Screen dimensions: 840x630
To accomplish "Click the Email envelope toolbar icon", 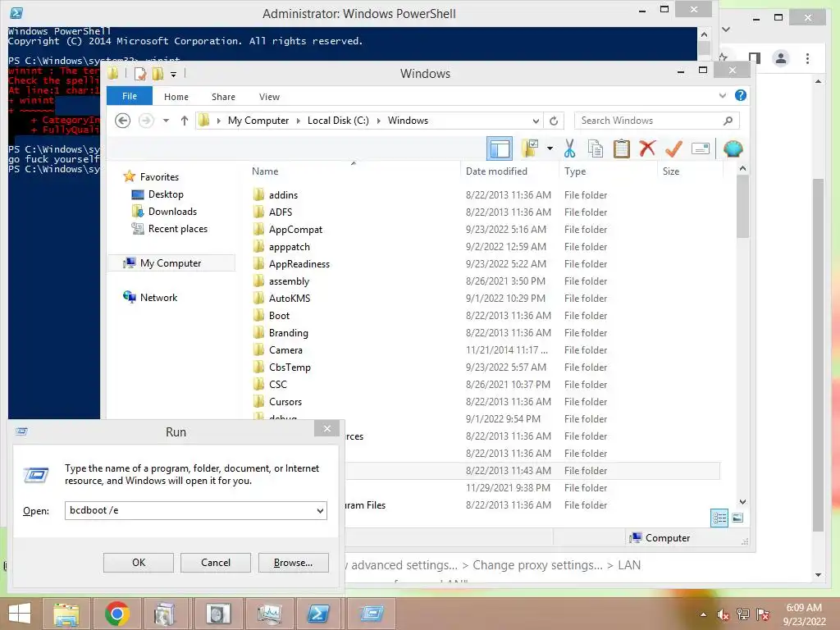I will point(701,148).
